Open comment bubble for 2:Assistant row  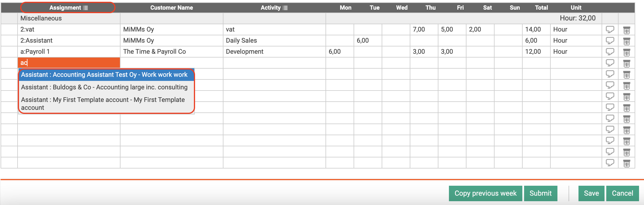point(610,41)
